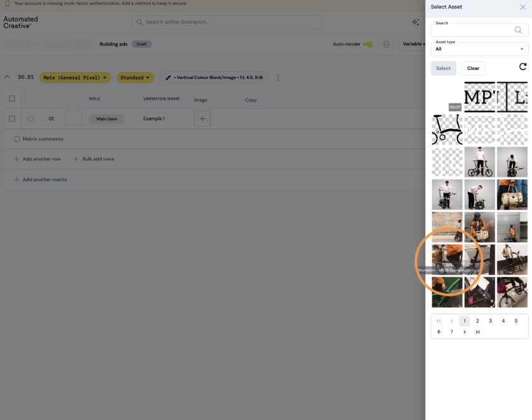The image size is (532, 420).
Task: Click the Select button in asset panel
Action: point(444,68)
